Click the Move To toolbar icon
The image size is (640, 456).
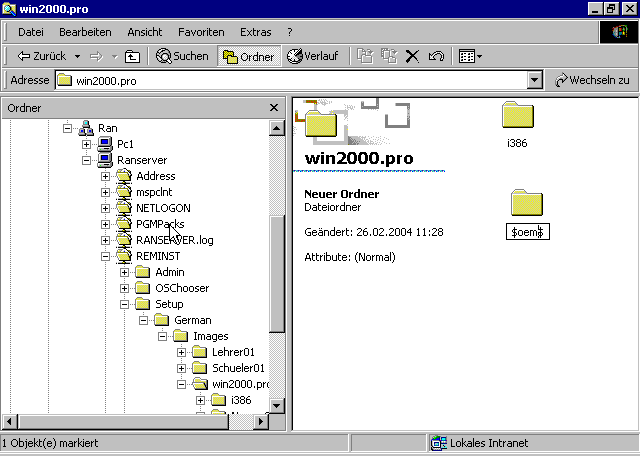click(365, 56)
